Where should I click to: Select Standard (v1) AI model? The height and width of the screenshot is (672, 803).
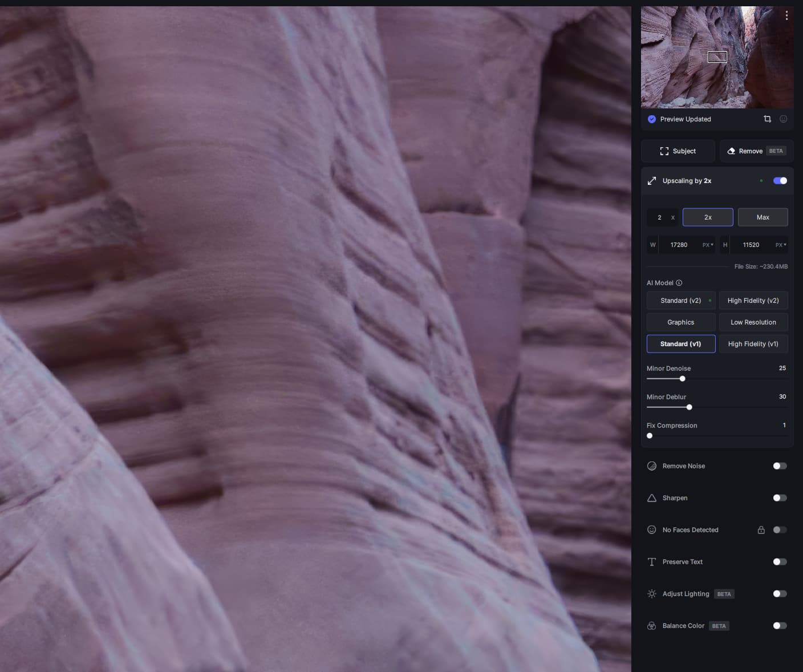pos(681,344)
